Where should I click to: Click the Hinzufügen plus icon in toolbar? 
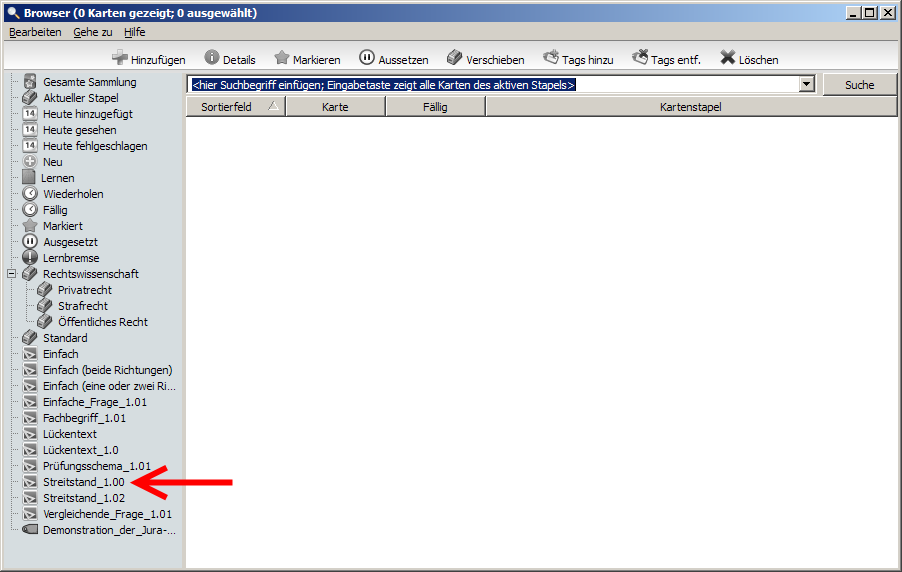119,58
